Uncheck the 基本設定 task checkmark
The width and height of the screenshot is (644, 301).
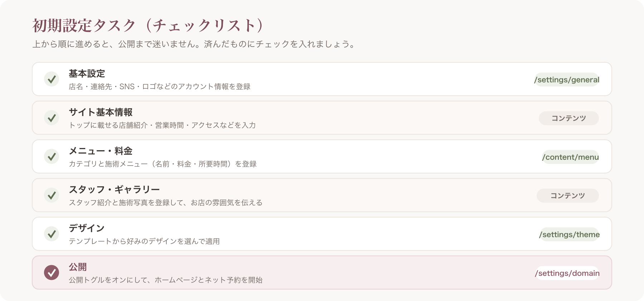click(52, 79)
